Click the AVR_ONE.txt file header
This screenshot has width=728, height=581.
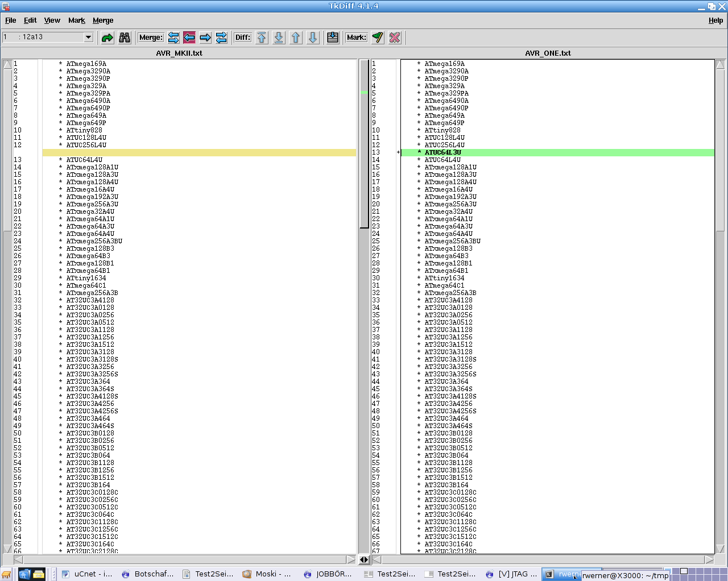(x=548, y=53)
